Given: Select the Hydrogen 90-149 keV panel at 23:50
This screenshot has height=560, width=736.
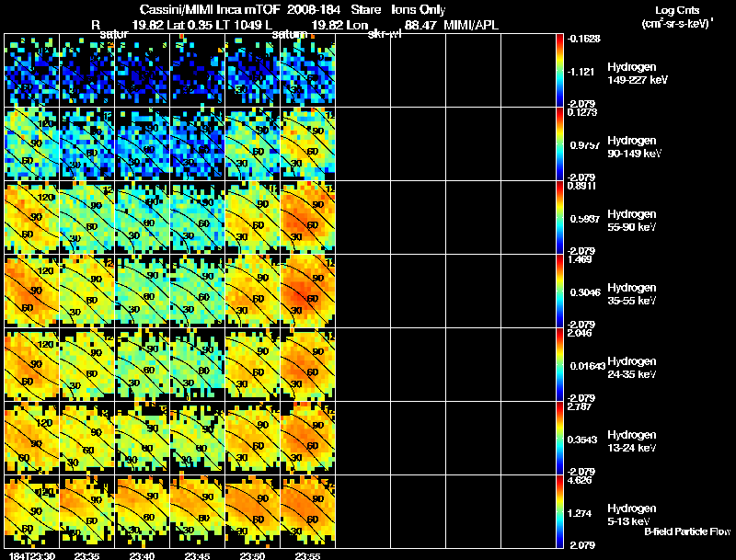Looking at the screenshot, I should click(x=252, y=143).
